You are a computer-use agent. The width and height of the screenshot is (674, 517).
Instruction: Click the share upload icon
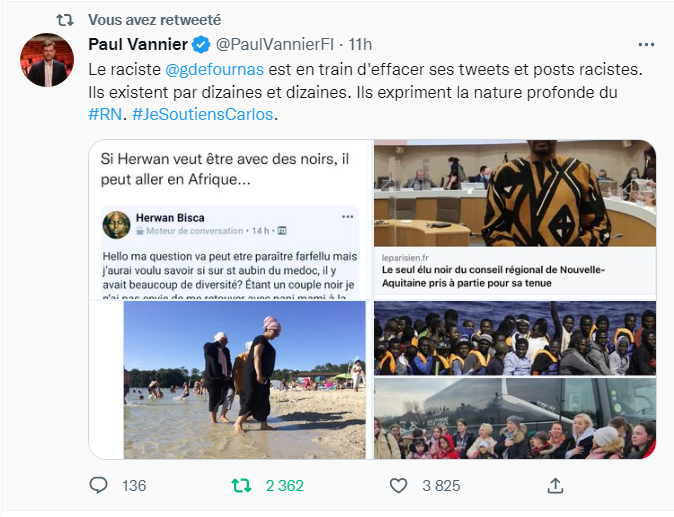[556, 486]
